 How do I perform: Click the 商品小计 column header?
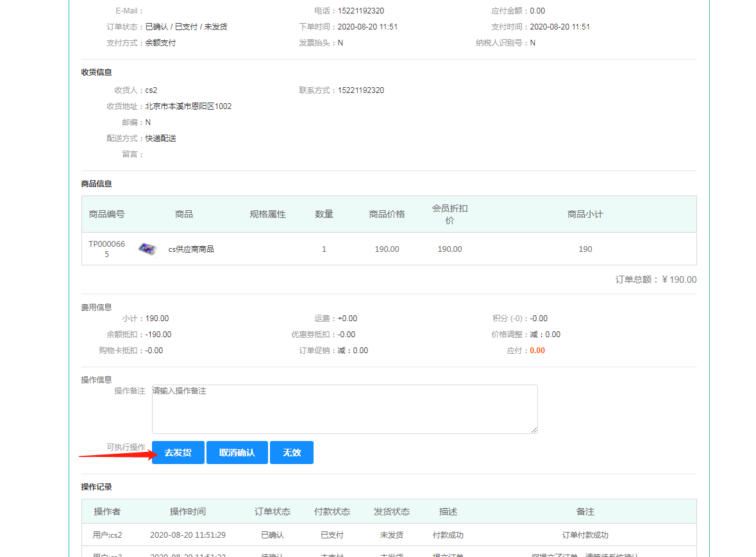tap(585, 214)
